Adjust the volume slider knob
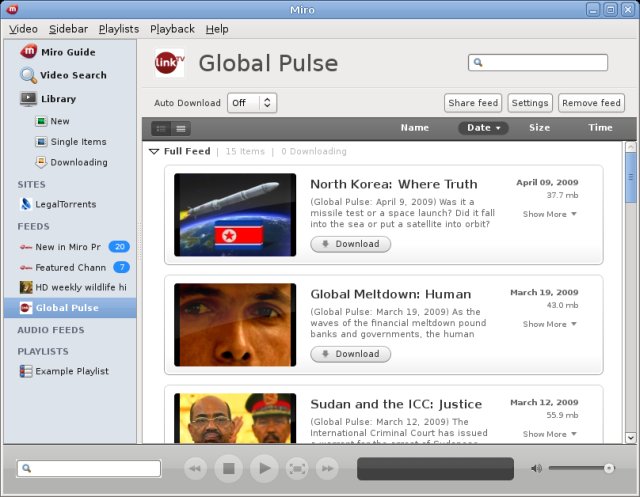This screenshot has height=497, width=640. click(609, 468)
